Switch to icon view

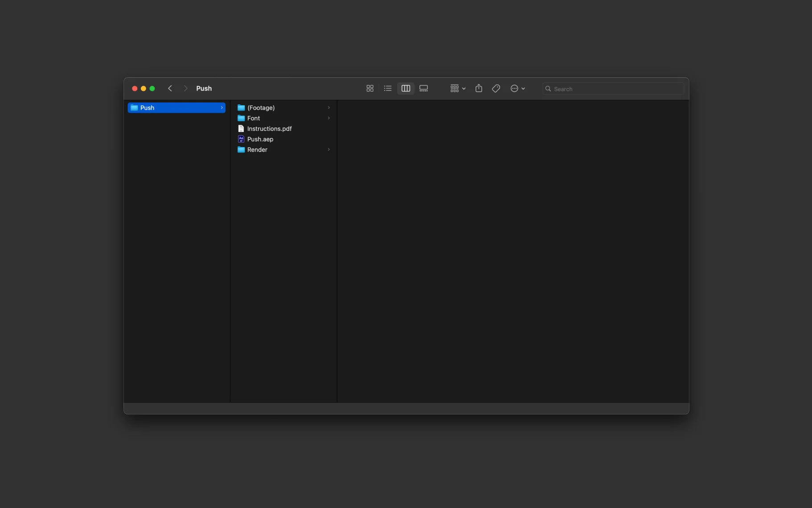point(370,88)
